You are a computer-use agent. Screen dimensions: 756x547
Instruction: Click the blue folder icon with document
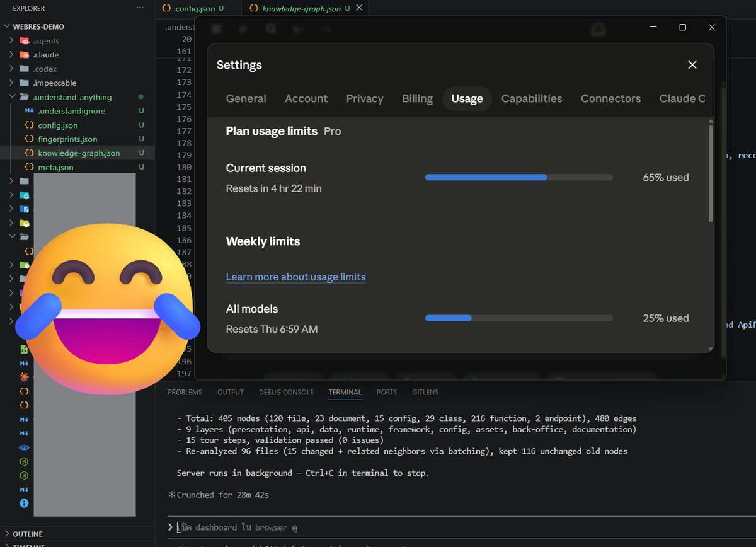[24, 209]
